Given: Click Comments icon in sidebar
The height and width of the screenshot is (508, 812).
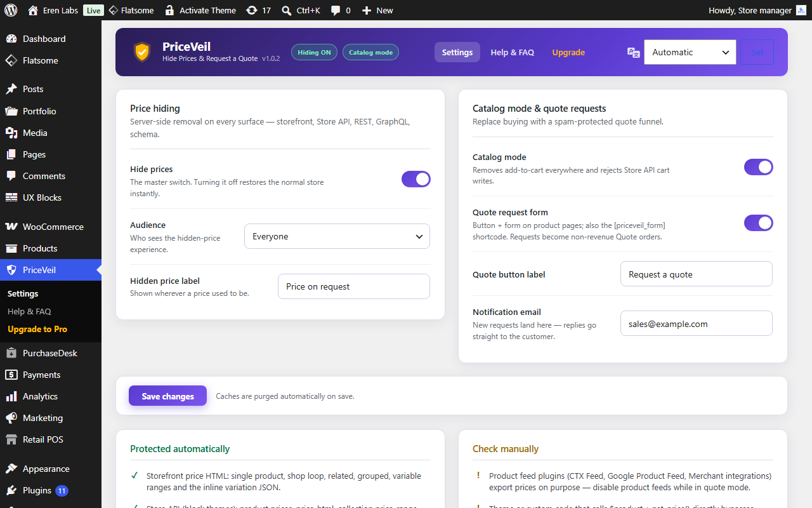Looking at the screenshot, I should [x=11, y=176].
